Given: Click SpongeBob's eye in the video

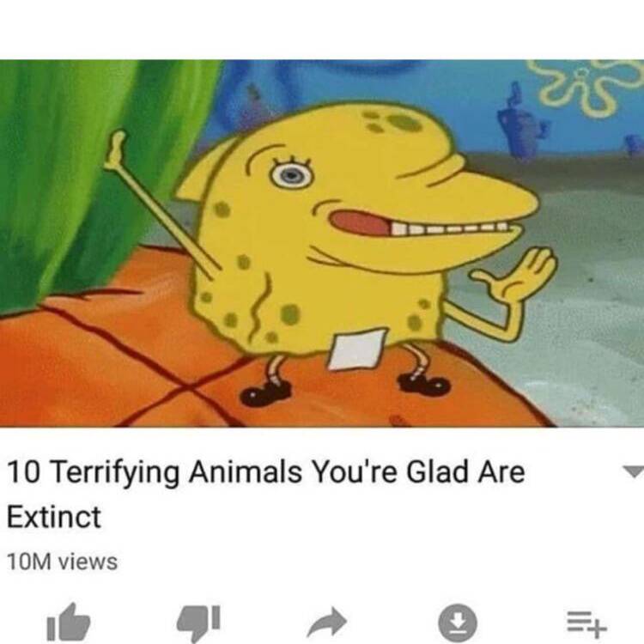Looking at the screenshot, I should [x=292, y=174].
